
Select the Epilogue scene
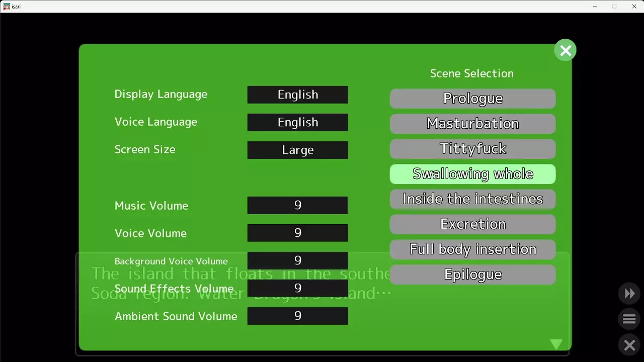(x=472, y=275)
